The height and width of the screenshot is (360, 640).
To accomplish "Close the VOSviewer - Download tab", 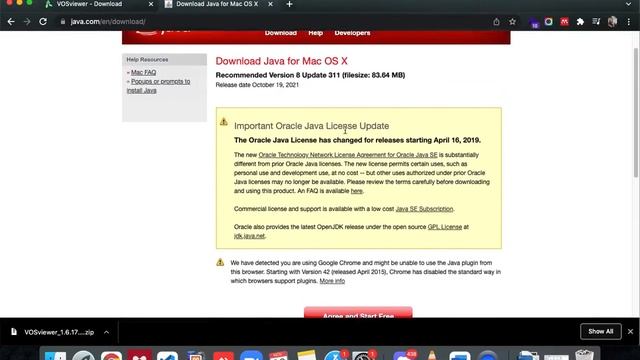I will (151, 4).
